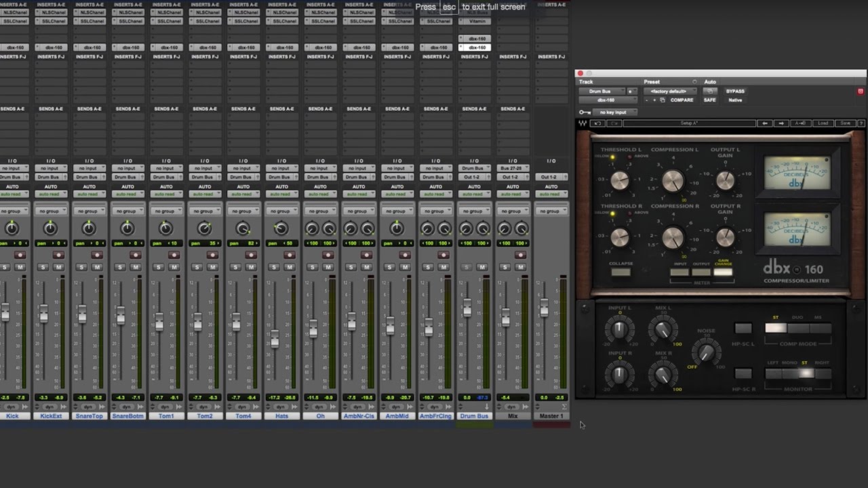Select the SnareTop track name
The height and width of the screenshot is (488, 868).
coord(89,416)
